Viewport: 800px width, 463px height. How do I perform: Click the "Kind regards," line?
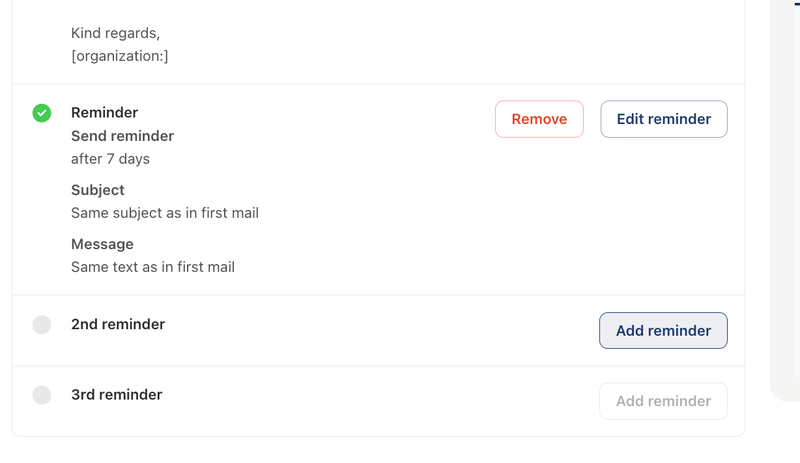[115, 33]
